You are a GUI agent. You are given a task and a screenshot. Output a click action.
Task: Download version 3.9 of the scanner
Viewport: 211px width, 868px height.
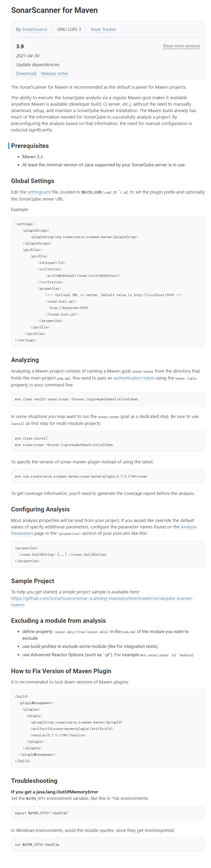tap(26, 73)
